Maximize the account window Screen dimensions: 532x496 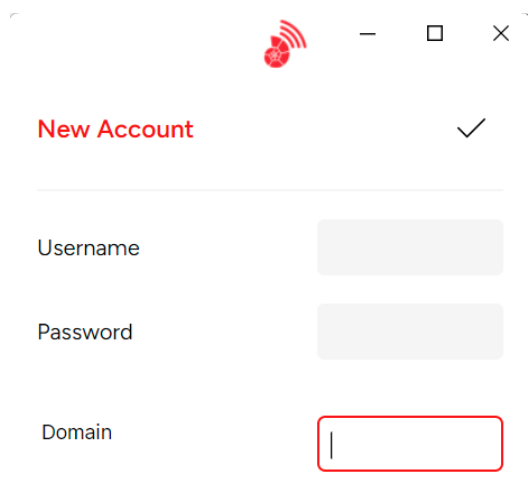[x=435, y=33]
